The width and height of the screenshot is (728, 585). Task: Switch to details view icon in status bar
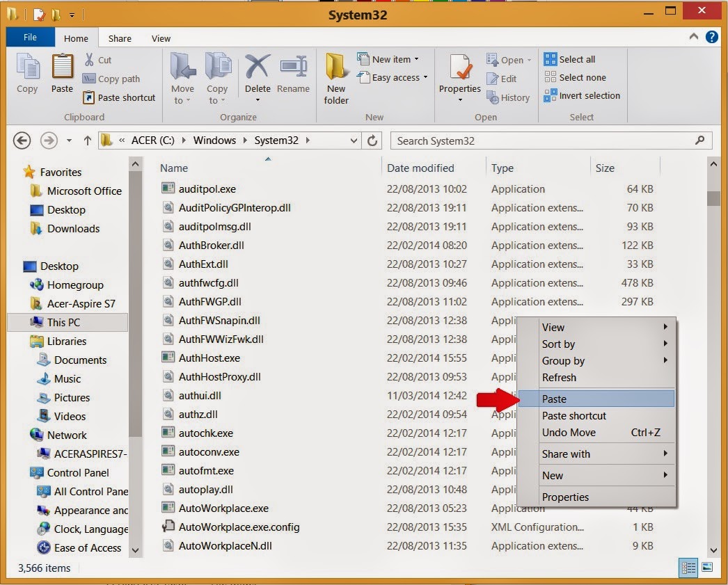click(x=688, y=568)
